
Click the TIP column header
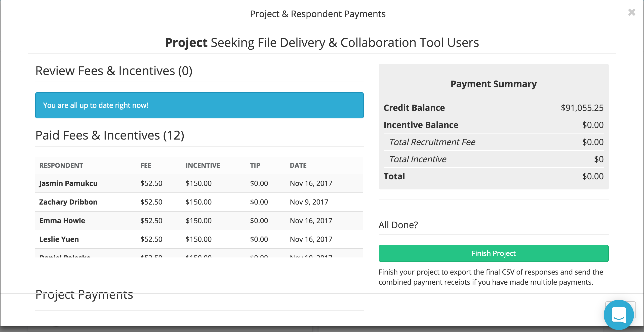[x=255, y=165]
